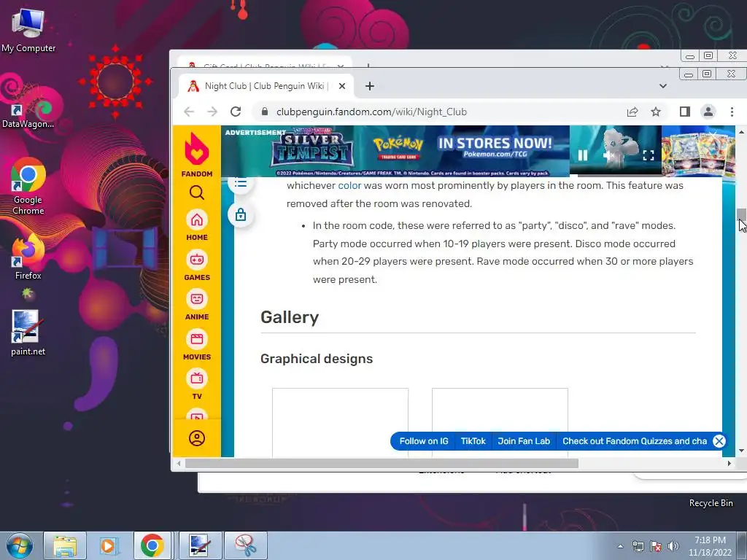
Task: Click Join Fan Lab
Action: coord(524,441)
